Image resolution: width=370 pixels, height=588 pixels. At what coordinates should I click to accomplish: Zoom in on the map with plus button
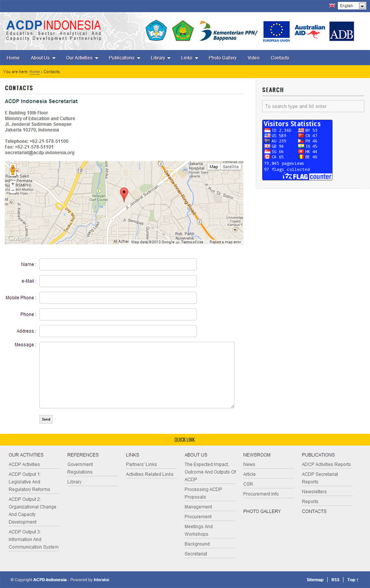(13, 184)
